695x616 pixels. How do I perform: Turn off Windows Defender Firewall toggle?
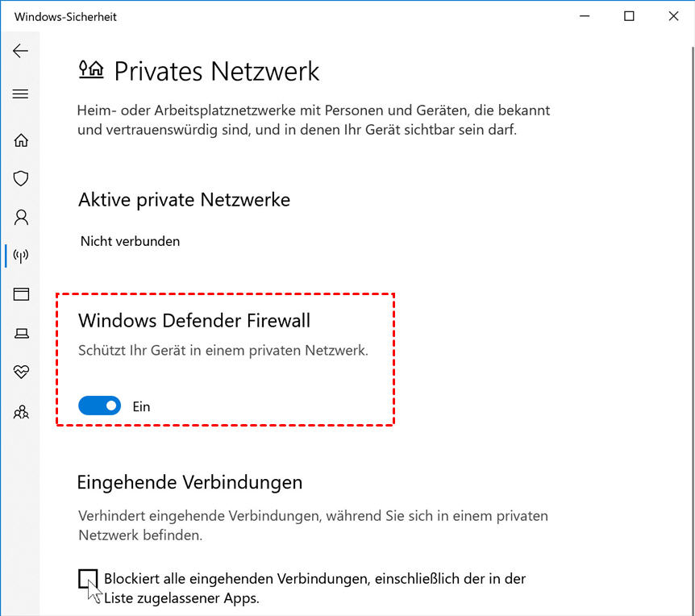99,406
